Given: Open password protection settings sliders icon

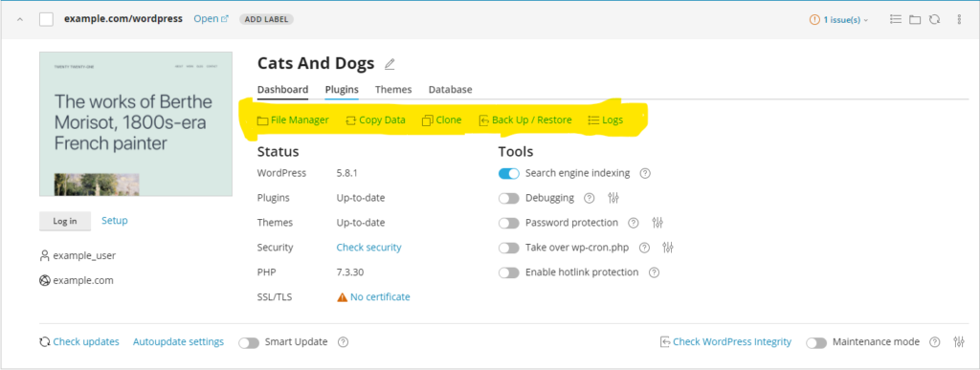Looking at the screenshot, I should click(657, 223).
